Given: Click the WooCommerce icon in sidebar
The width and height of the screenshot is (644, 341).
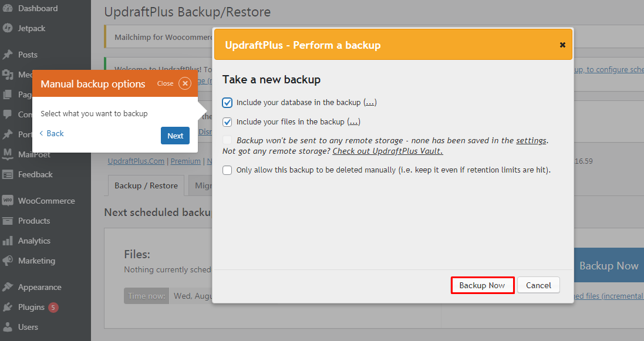Looking at the screenshot, I should click(8, 201).
